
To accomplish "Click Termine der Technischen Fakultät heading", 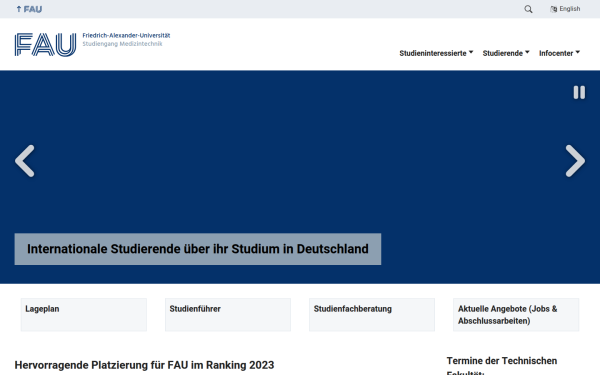I will pyautogui.click(x=502, y=365).
